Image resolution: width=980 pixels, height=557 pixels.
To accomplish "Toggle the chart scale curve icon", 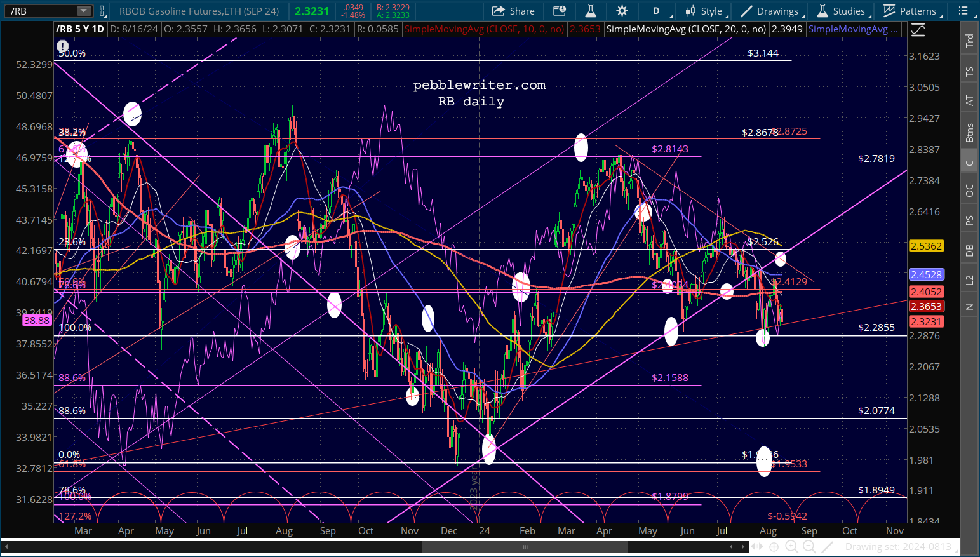I will tap(918, 30).
